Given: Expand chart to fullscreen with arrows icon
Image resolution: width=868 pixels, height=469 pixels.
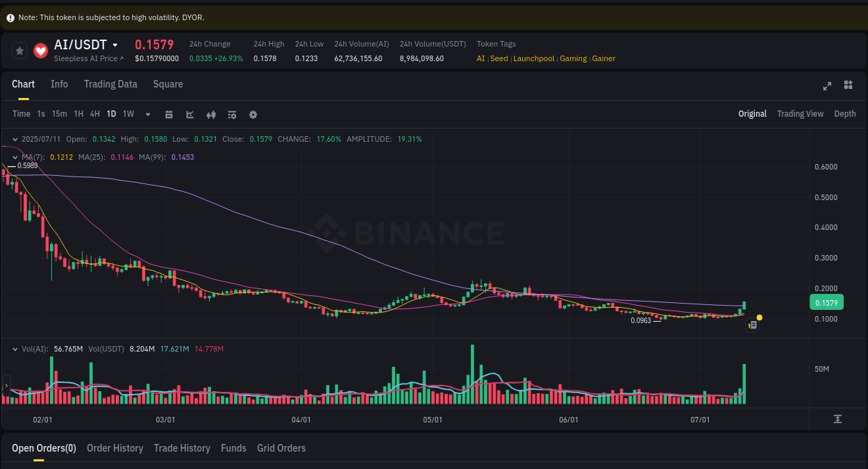Looking at the screenshot, I should [x=827, y=86].
